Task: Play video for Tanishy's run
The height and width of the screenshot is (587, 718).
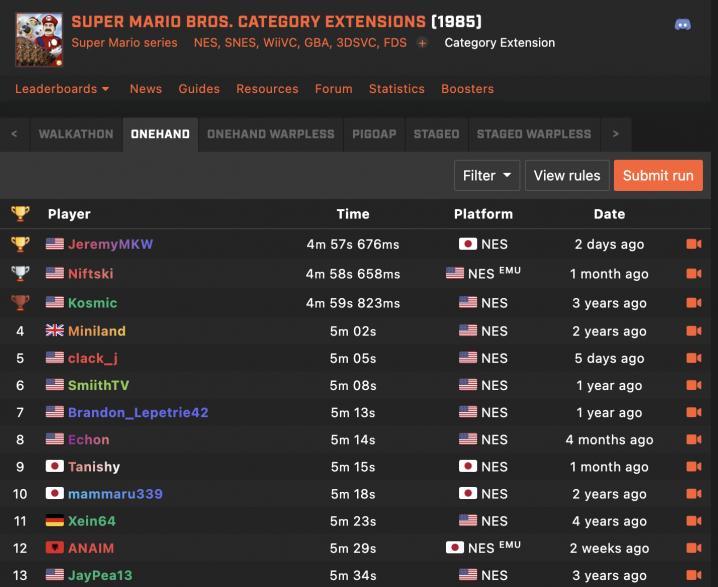Action: pos(694,467)
